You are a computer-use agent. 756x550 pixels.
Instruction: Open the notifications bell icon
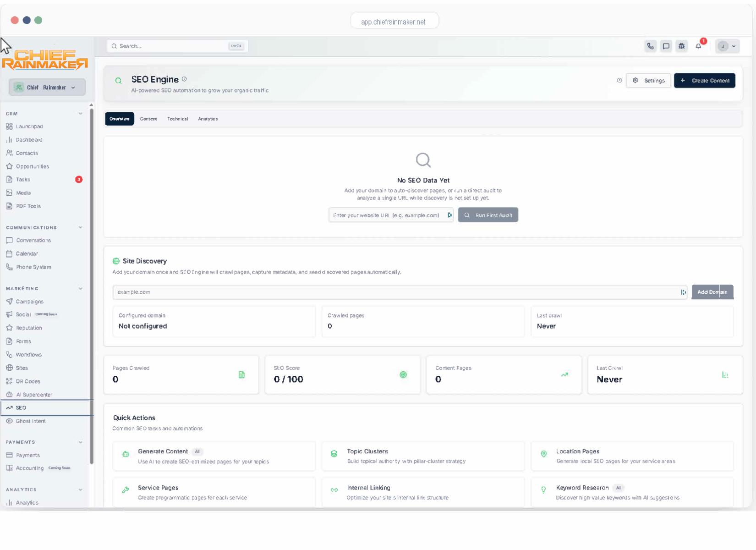click(698, 46)
